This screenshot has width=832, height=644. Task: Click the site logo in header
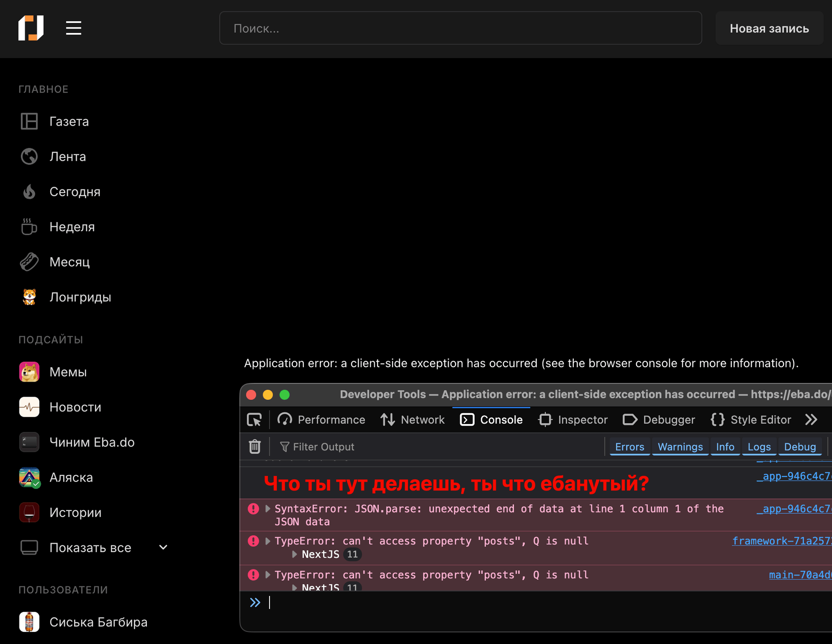31,28
